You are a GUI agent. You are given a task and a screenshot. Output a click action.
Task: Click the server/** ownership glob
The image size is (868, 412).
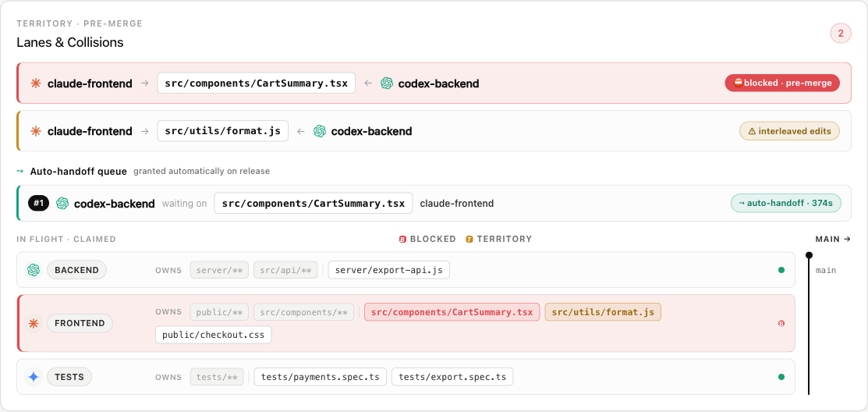click(x=219, y=270)
